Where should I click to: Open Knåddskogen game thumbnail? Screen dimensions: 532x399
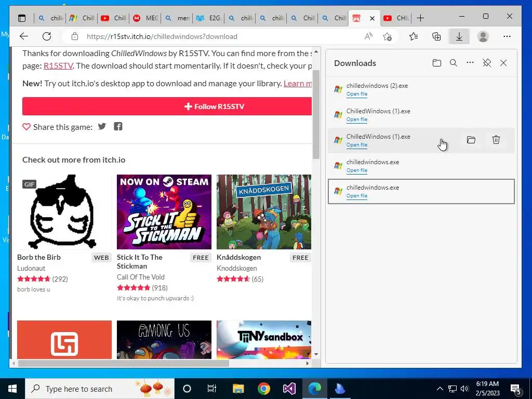tap(263, 212)
